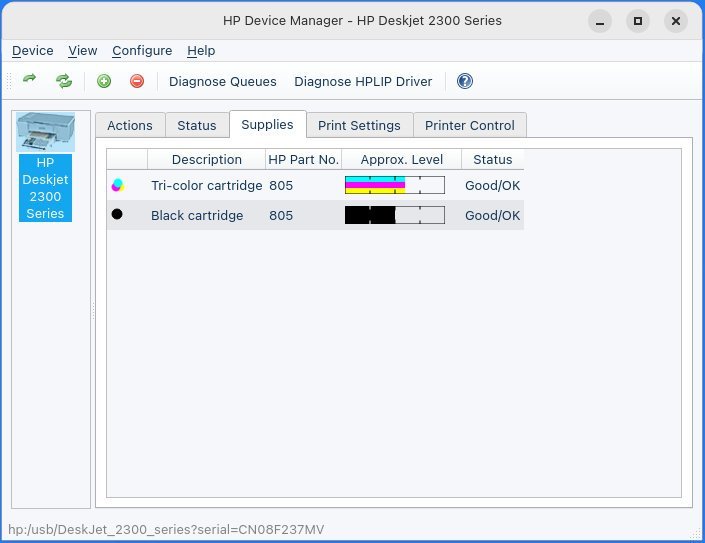The image size is (705, 543).
Task: Click the black cartridge dot icon
Action: coord(117,214)
